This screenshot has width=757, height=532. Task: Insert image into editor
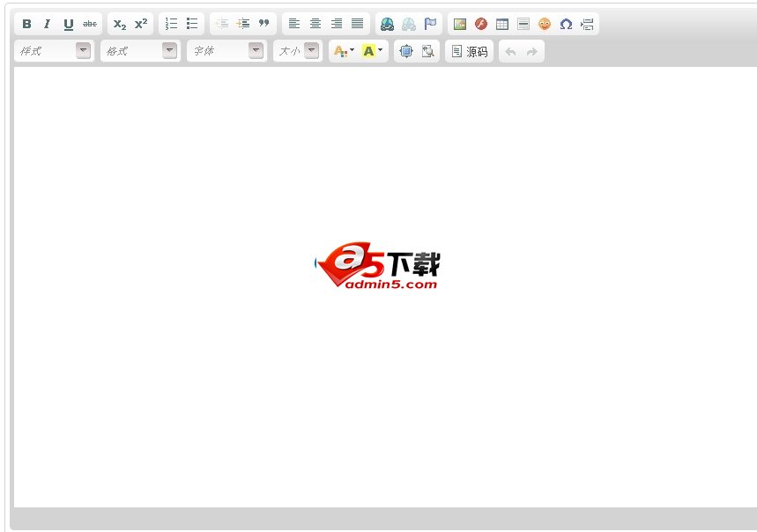(460, 24)
